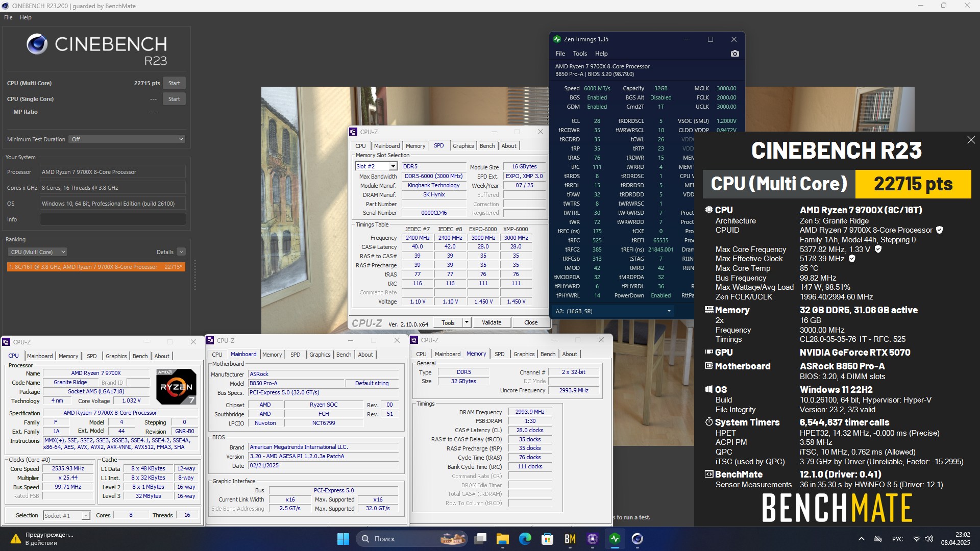Click the NCT6799 LPCIO value
The width and height of the screenshot is (980, 551).
(x=324, y=423)
